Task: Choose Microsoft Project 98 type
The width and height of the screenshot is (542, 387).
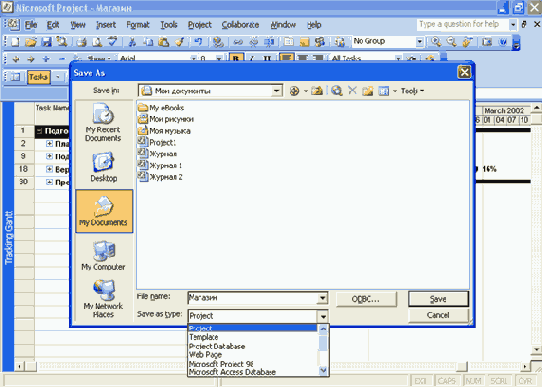Action: 253,364
